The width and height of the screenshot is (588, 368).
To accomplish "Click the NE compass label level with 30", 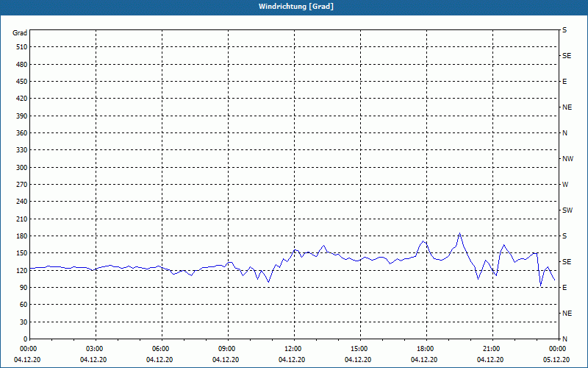I will [x=567, y=314].
